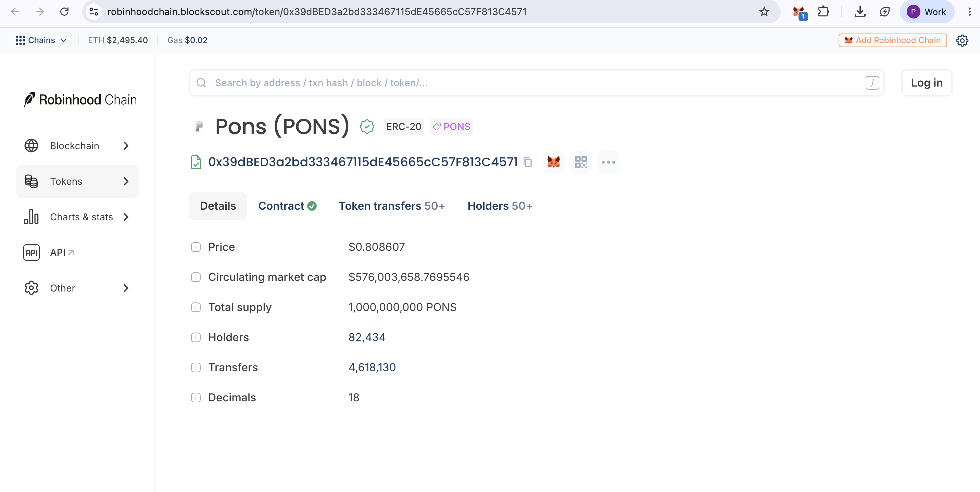
Task: Click the Robinhood Chain logo
Action: [x=80, y=100]
